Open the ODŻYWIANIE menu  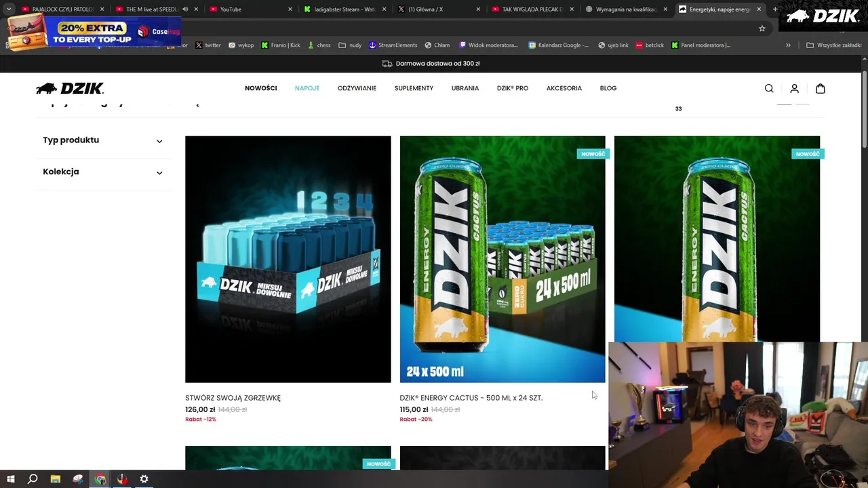coord(357,88)
